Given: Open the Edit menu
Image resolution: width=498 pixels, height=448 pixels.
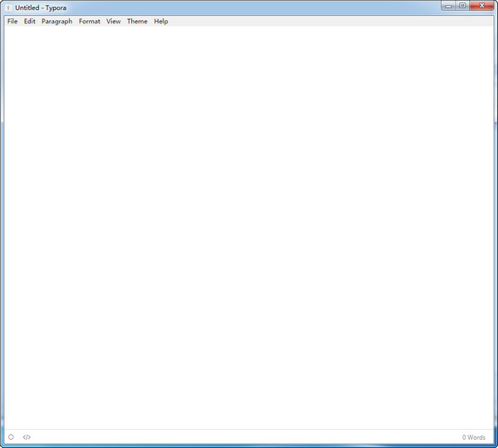Looking at the screenshot, I should [x=30, y=22].
